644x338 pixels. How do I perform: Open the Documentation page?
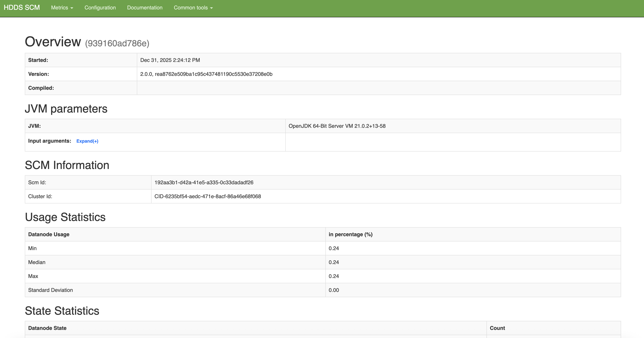tap(145, 8)
